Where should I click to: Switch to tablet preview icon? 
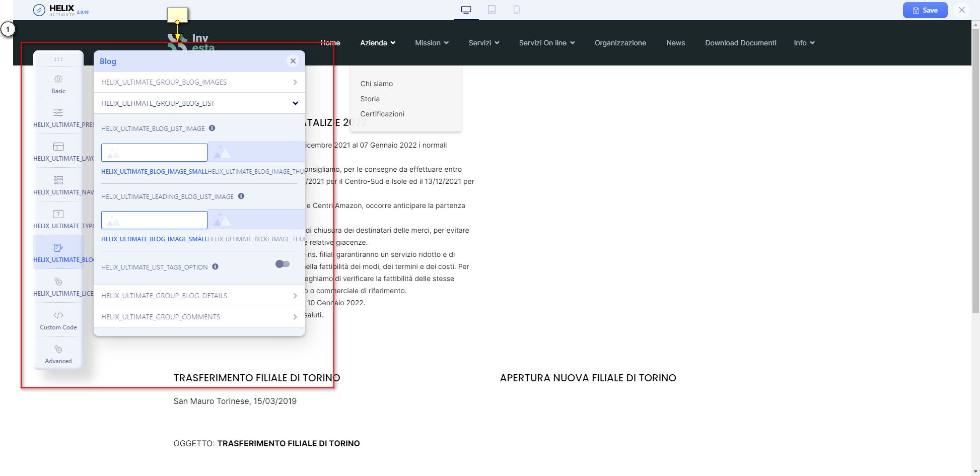pyautogui.click(x=492, y=10)
